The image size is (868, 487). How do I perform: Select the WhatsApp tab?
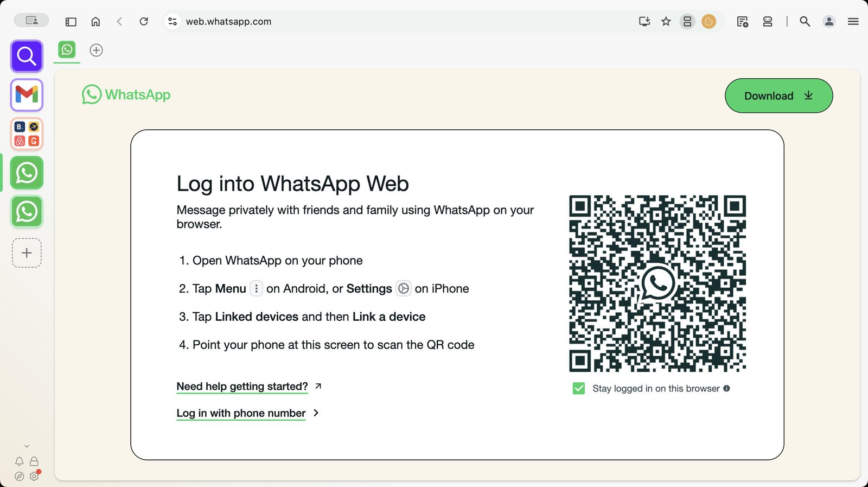(67, 50)
